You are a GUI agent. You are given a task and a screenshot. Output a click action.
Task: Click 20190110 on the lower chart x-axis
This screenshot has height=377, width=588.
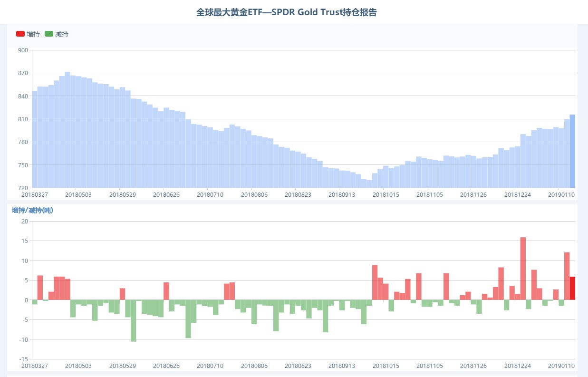tap(561, 366)
